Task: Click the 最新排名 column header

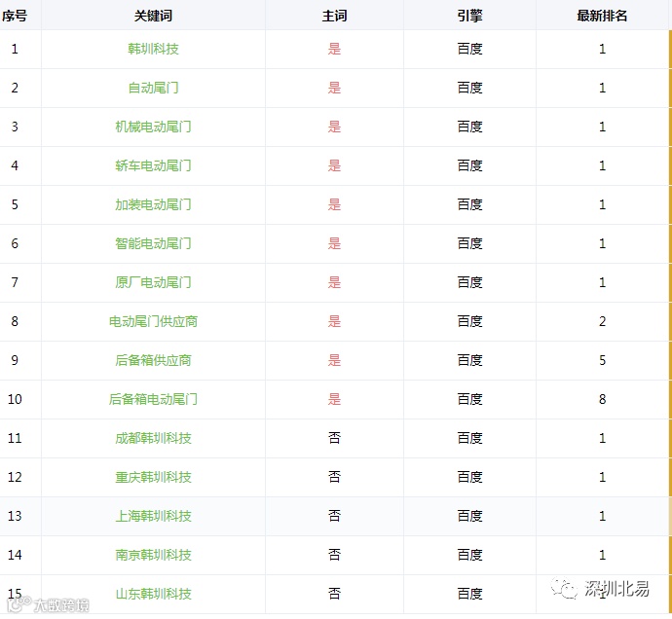Action: pyautogui.click(x=602, y=16)
